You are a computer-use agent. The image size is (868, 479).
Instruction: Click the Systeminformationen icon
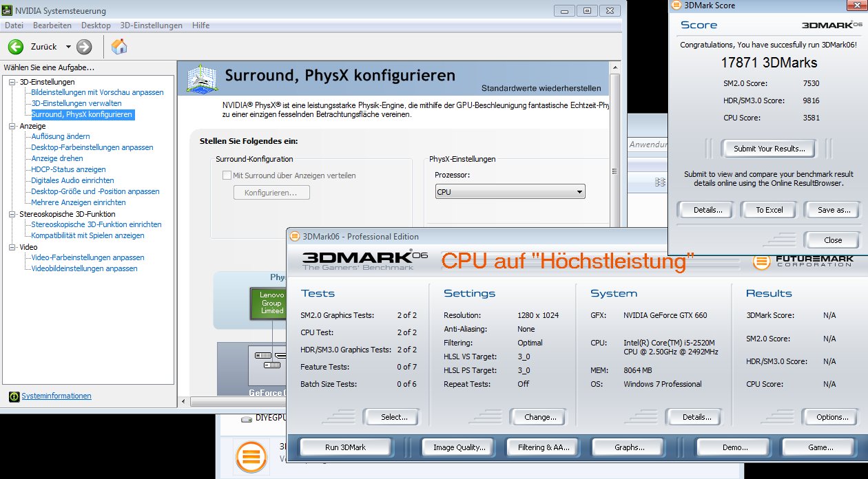point(14,396)
